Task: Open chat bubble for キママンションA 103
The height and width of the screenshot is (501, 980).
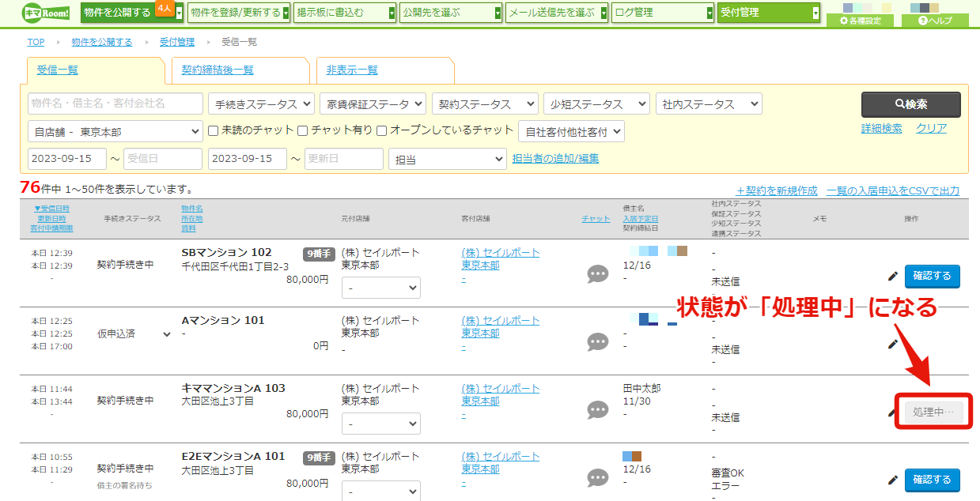Action: click(x=598, y=409)
